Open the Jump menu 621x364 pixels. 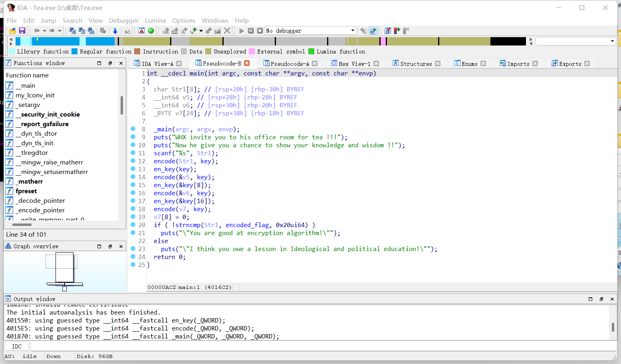click(48, 20)
